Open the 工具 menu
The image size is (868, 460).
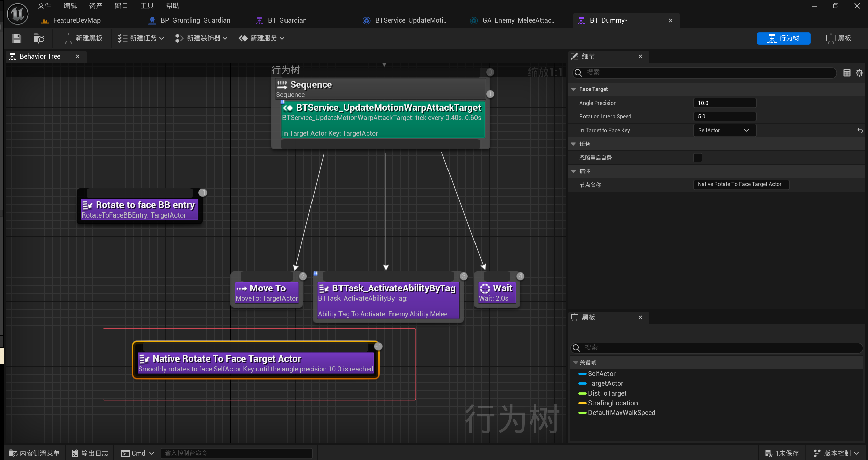pos(147,6)
